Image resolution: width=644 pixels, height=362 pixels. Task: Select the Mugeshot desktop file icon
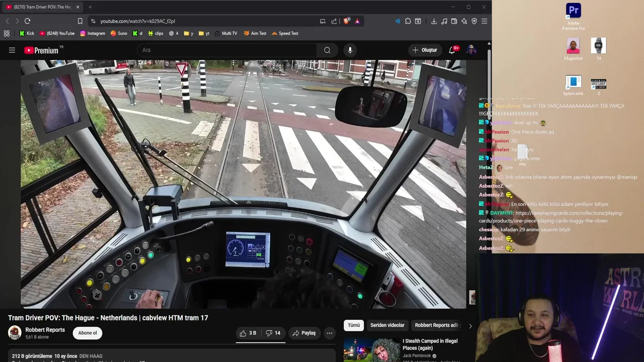pos(573,49)
